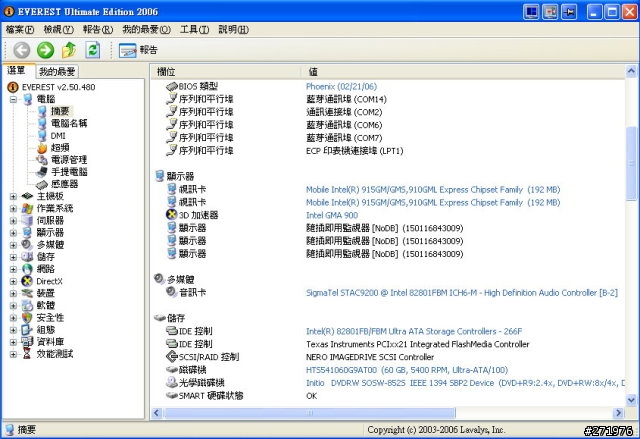Expand the 儲存 tree node
640x439 pixels.
click(13, 257)
